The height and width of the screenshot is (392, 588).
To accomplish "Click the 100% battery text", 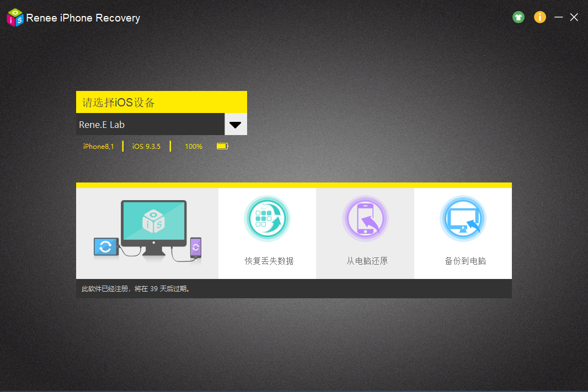I will pyautogui.click(x=194, y=147).
